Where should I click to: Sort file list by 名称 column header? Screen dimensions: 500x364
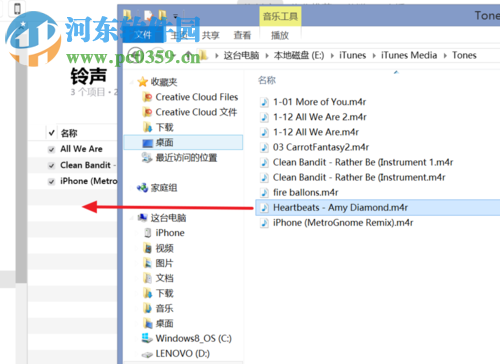point(267,80)
